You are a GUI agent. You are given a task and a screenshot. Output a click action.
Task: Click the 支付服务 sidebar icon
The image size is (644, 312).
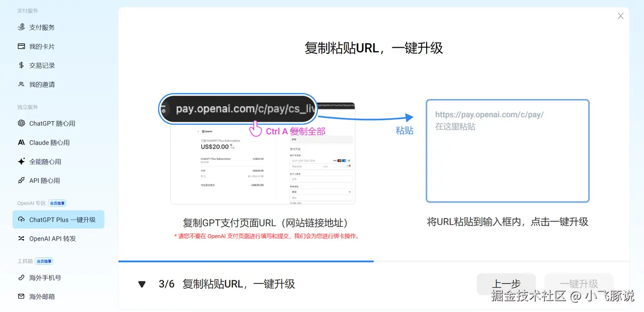pyautogui.click(x=21, y=27)
